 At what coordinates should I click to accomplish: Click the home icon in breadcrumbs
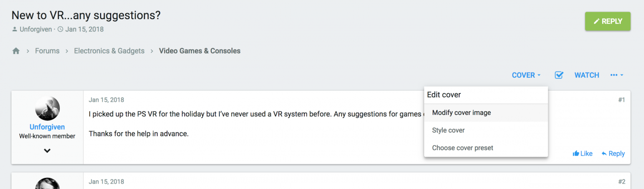click(x=16, y=51)
